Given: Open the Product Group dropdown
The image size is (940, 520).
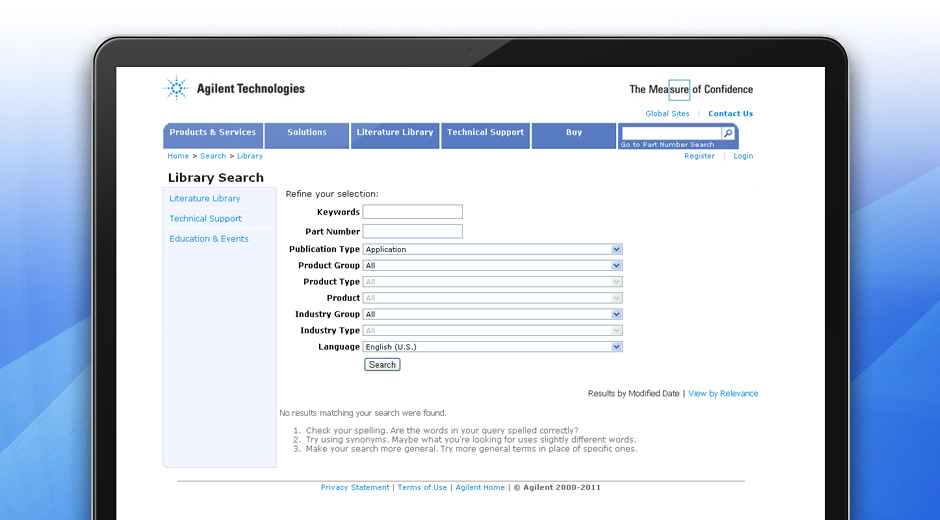Looking at the screenshot, I should coord(492,265).
